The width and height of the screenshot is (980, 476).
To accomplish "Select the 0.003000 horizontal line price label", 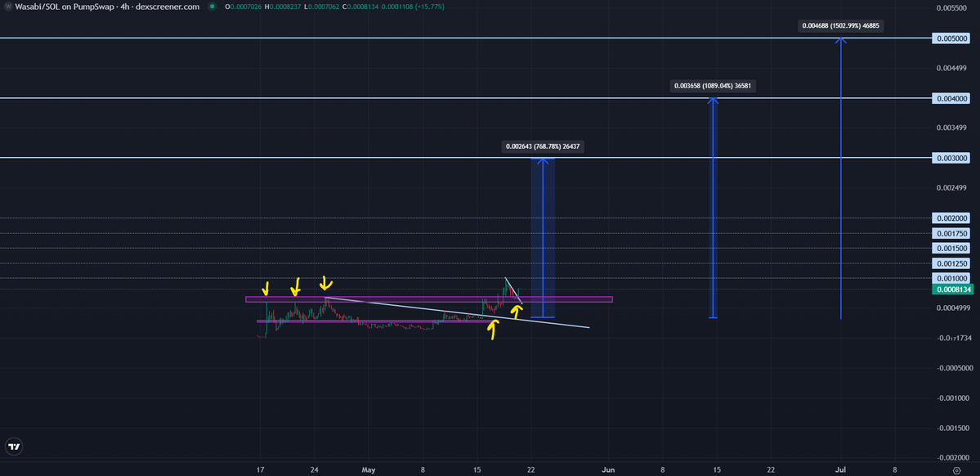I will click(x=951, y=158).
